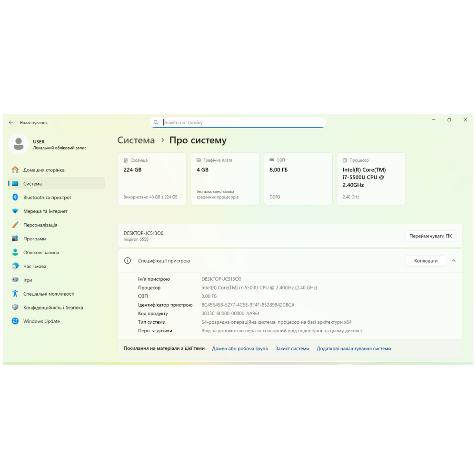Image resolution: width=476 pixels, height=476 pixels.
Task: Open the Домашня сторінка home icon
Action: tap(15, 170)
